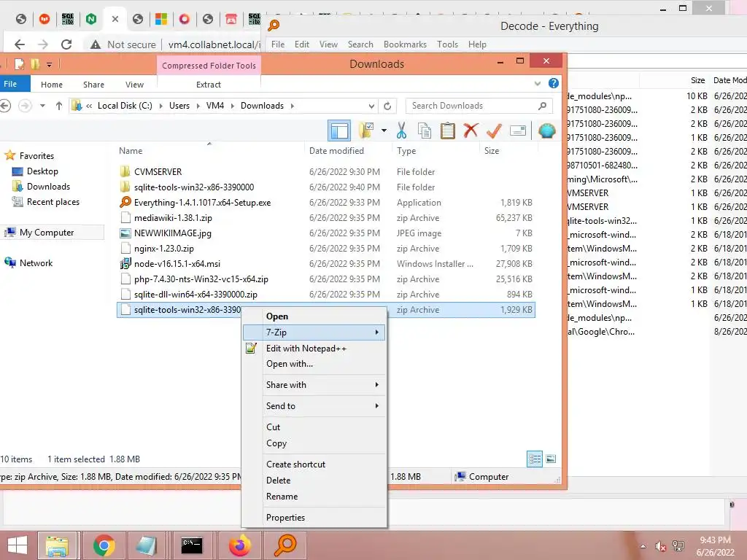Image resolution: width=747 pixels, height=560 pixels.
Task: Click the Copy icon in Explorer toolbar
Action: [424, 131]
